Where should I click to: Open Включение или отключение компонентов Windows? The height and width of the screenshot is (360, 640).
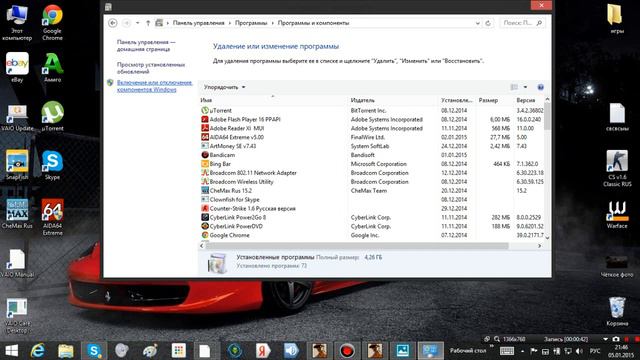(x=154, y=86)
